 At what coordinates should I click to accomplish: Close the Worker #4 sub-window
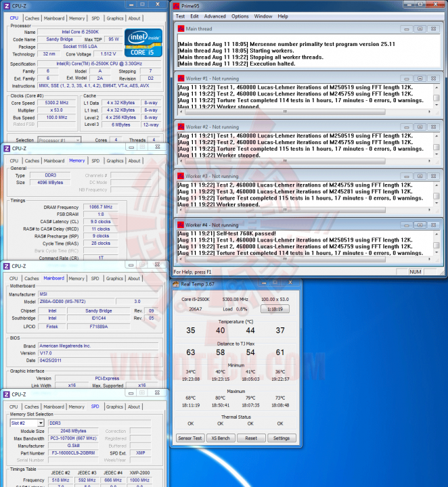[x=433, y=225]
